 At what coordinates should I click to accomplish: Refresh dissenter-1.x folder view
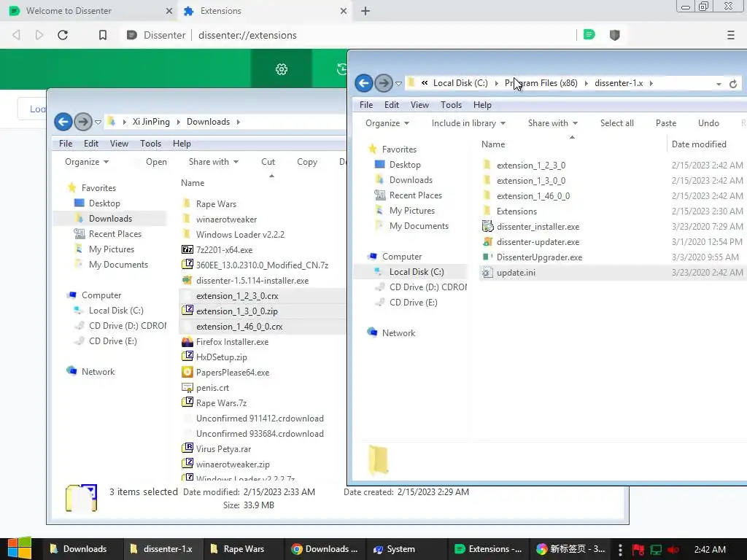pos(733,84)
